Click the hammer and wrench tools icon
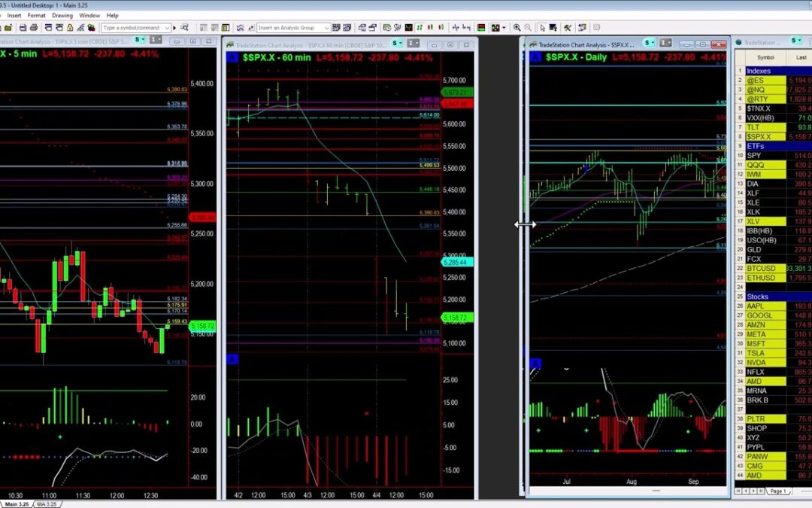The height and width of the screenshot is (508, 812). [568, 28]
